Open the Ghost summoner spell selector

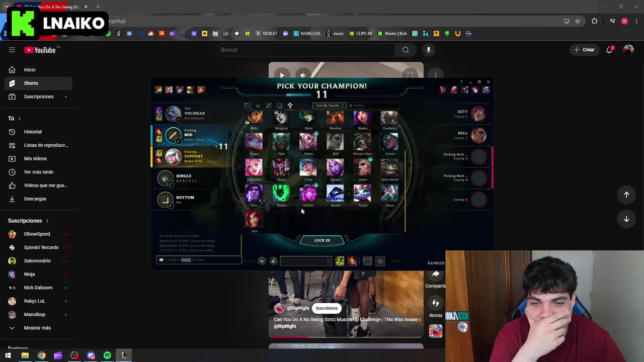click(340, 261)
